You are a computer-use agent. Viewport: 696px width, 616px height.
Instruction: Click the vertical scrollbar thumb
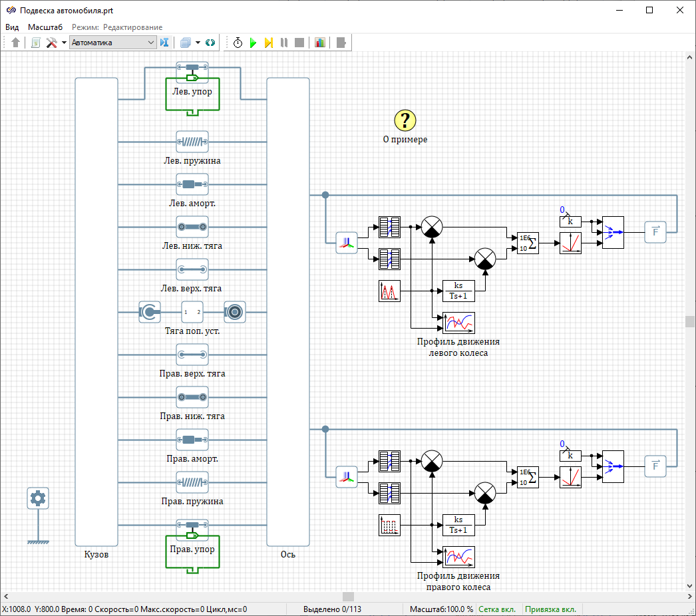point(690,321)
